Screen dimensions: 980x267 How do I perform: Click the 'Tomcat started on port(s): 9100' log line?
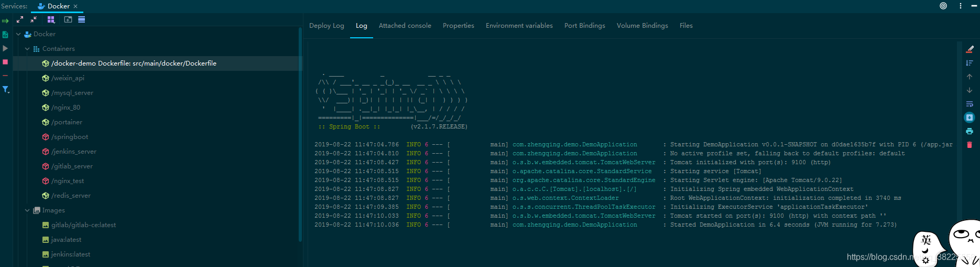click(601, 216)
